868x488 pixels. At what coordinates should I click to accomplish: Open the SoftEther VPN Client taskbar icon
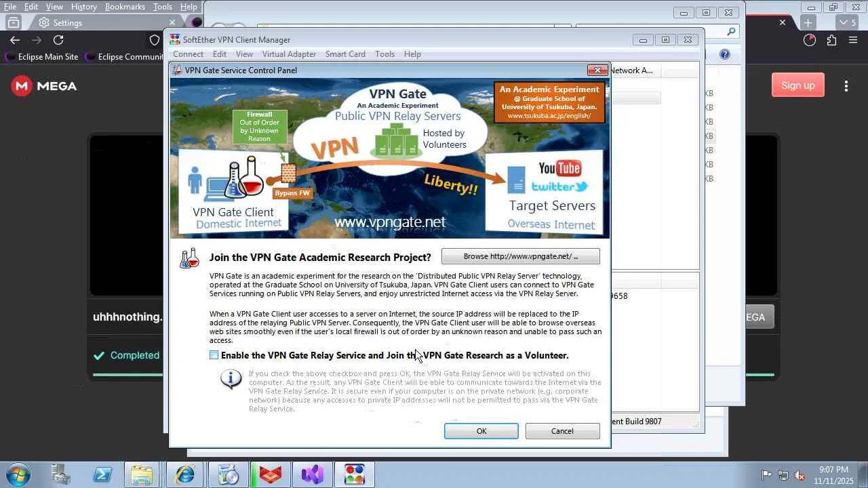tap(355, 474)
